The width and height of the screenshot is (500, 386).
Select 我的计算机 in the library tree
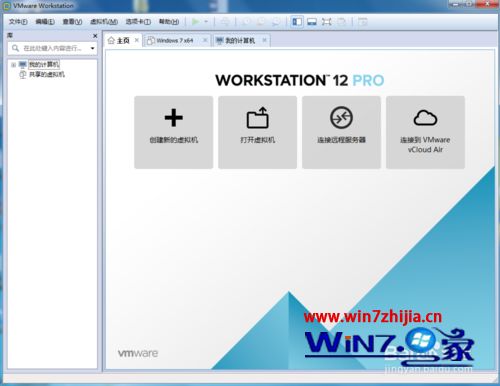pos(44,64)
